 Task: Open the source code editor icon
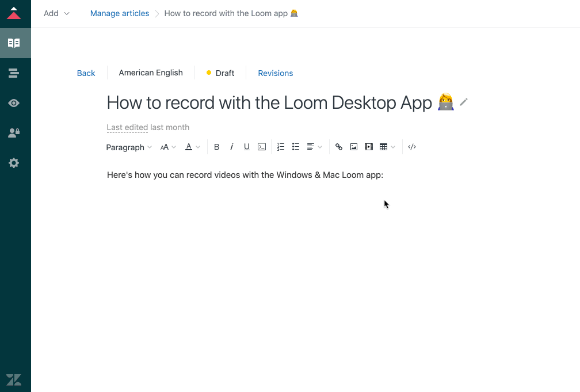[x=412, y=147]
